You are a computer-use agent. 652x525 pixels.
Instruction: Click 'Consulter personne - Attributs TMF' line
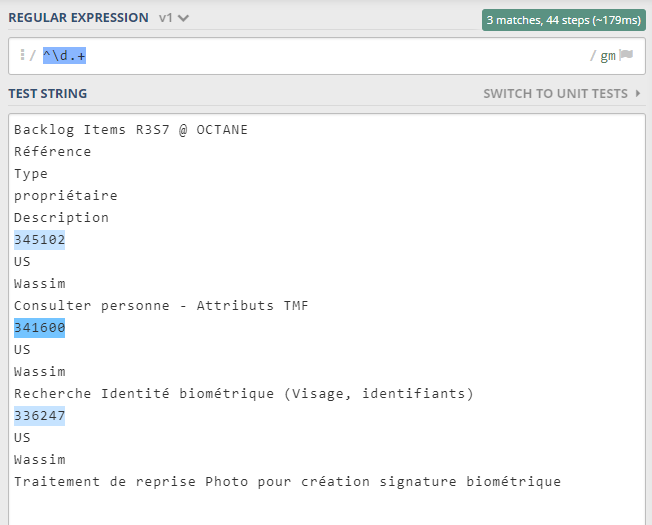tap(161, 306)
